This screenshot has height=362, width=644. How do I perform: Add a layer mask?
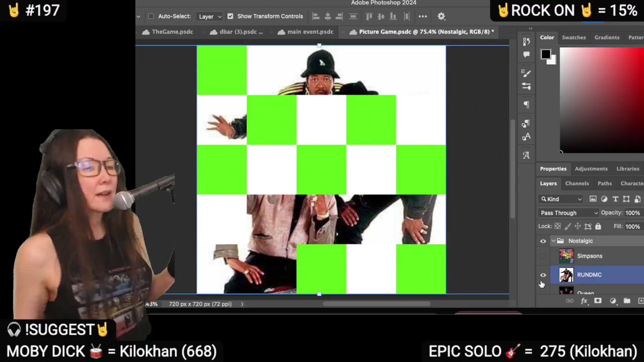point(598,301)
